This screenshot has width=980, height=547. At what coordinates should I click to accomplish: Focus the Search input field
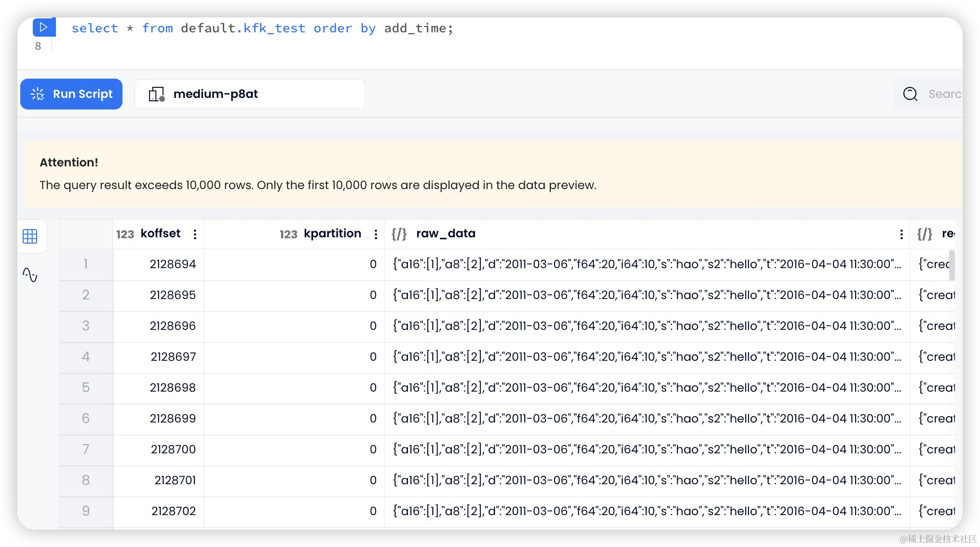coord(944,94)
